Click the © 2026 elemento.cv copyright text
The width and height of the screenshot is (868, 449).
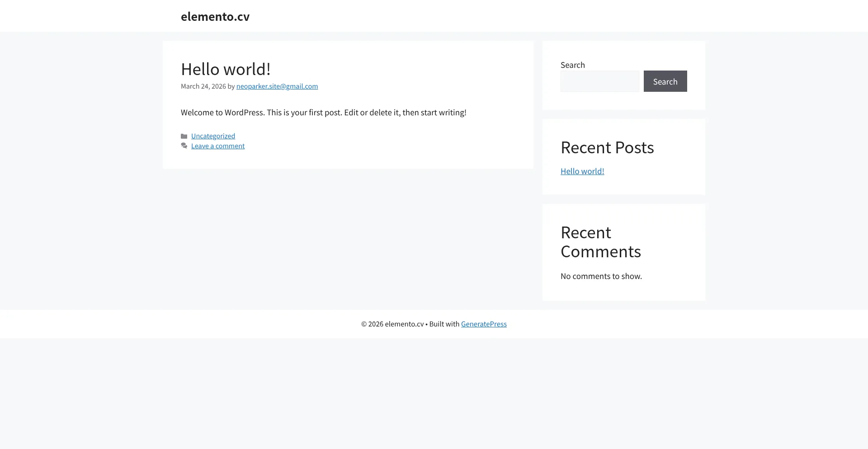(392, 324)
